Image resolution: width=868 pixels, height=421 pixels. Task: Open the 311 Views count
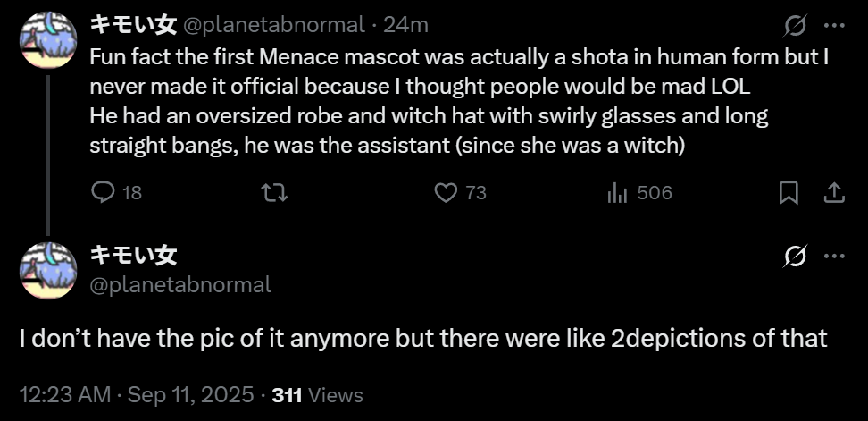pyautogui.click(x=318, y=395)
